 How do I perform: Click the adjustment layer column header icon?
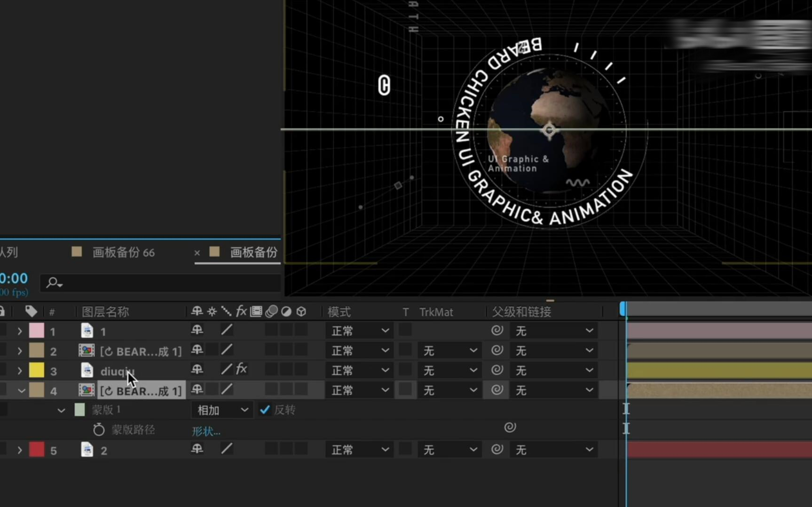(x=286, y=311)
